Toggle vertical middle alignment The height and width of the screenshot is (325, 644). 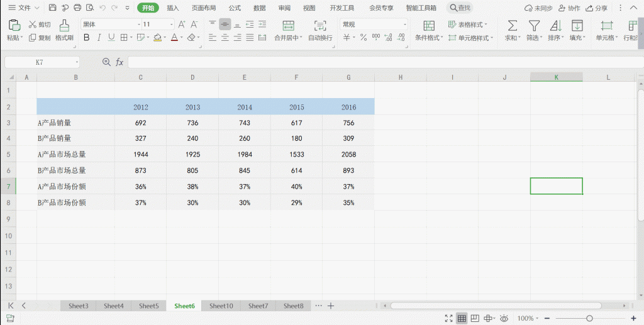point(225,25)
